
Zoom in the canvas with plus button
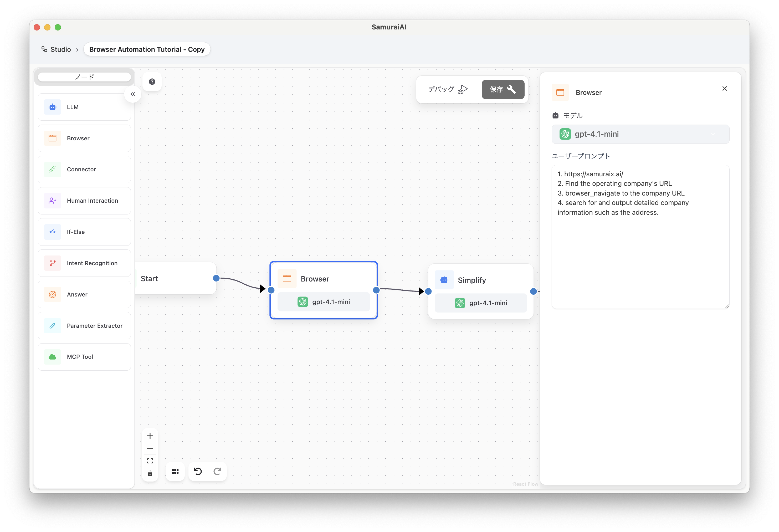[x=150, y=436]
